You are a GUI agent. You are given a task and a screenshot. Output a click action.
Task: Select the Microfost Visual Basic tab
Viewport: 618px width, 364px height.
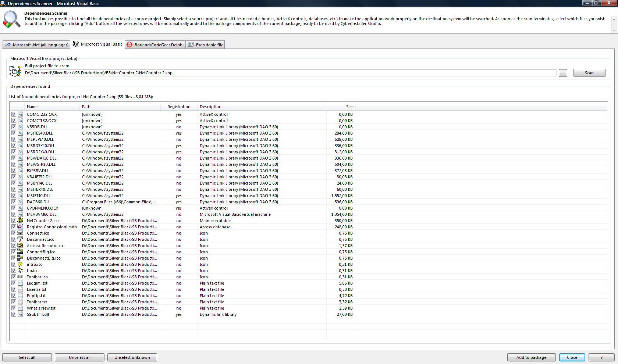pyautogui.click(x=97, y=44)
